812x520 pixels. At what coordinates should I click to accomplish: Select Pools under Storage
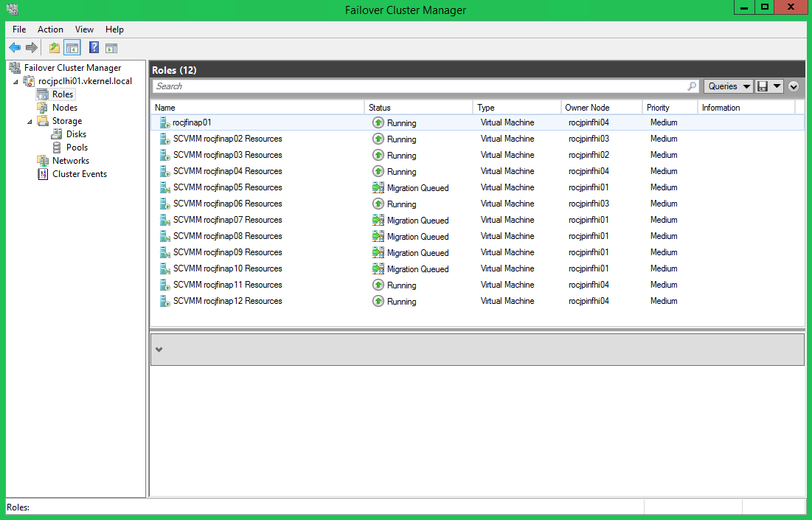77,147
